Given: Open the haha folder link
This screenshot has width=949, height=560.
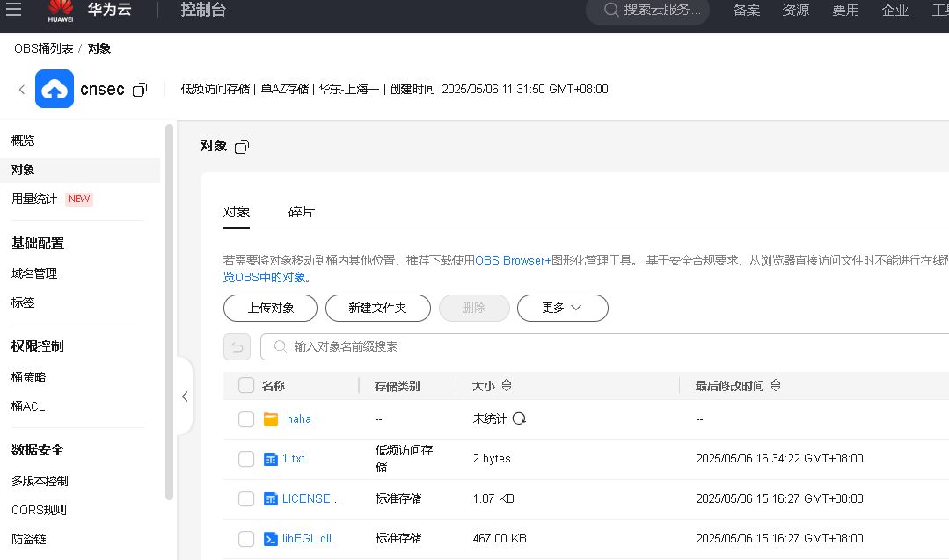Looking at the screenshot, I should click(x=299, y=419).
